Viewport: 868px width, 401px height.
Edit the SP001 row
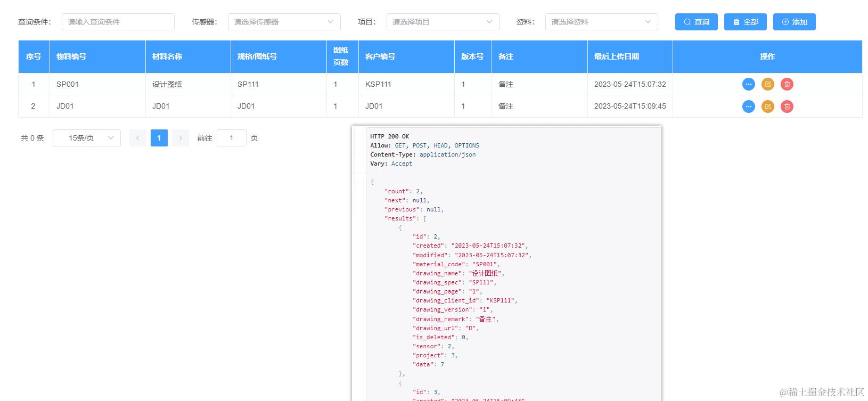pyautogui.click(x=767, y=84)
